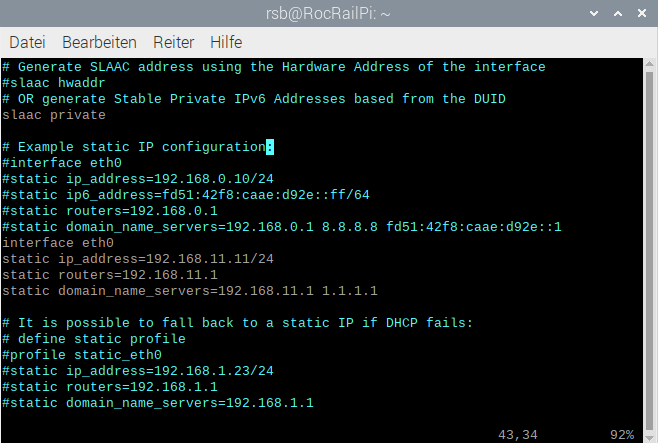
Task: Click the 'static ip_address=192.168.11.11/24' line
Action: click(x=138, y=259)
